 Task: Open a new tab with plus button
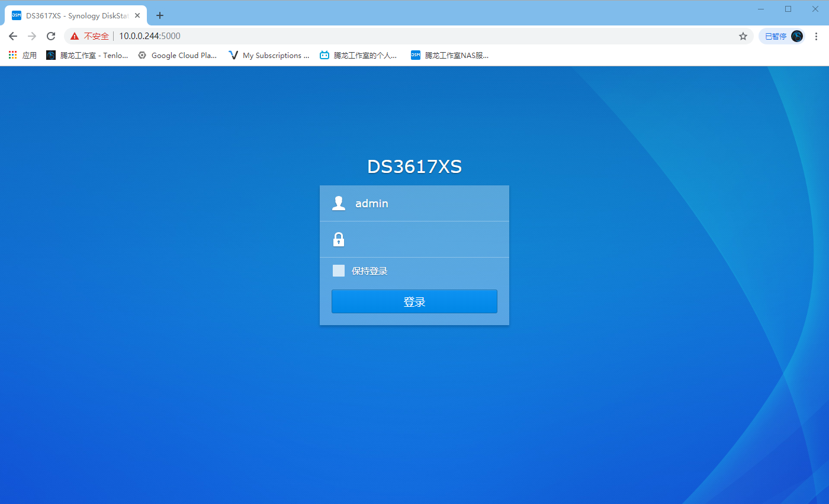point(159,15)
